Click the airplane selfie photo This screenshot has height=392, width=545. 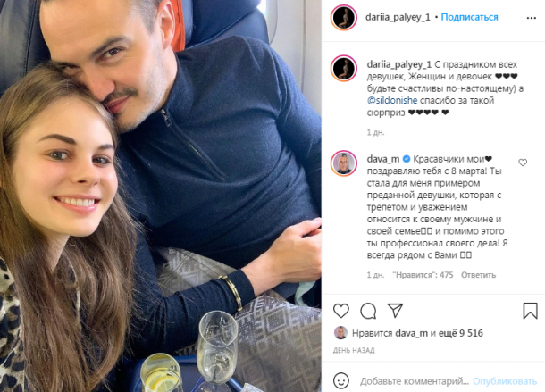[x=161, y=196]
